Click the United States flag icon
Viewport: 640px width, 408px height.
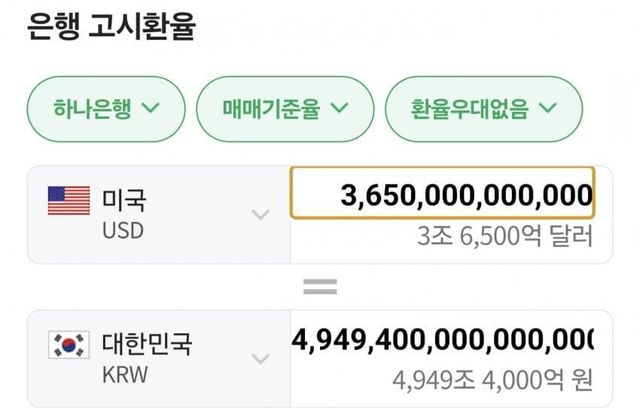tap(68, 201)
